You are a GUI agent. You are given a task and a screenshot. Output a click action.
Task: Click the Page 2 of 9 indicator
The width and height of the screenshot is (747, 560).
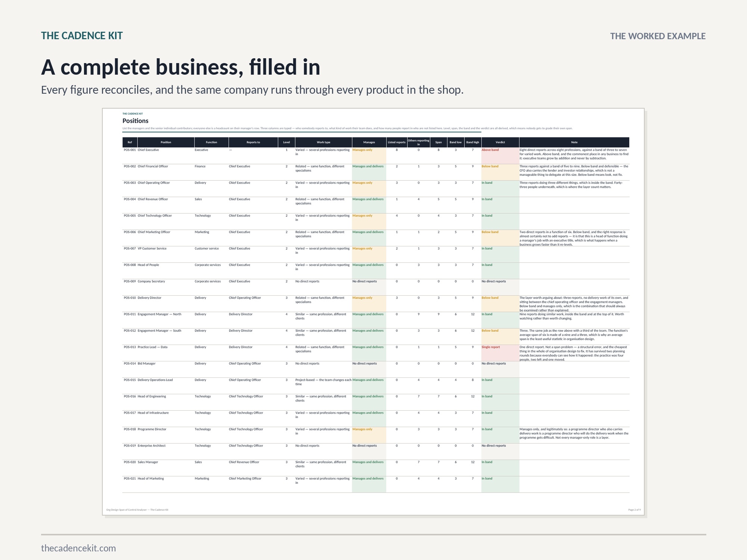[x=635, y=510]
